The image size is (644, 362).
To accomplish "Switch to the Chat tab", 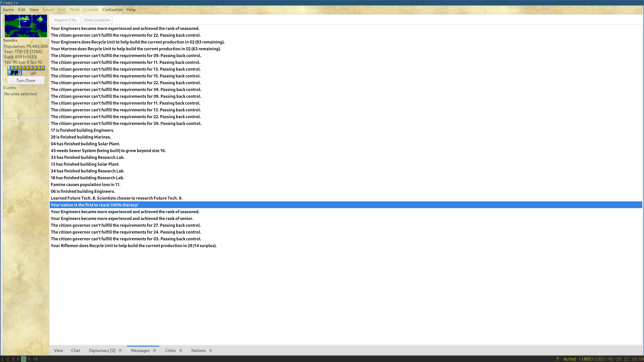I will [75, 350].
